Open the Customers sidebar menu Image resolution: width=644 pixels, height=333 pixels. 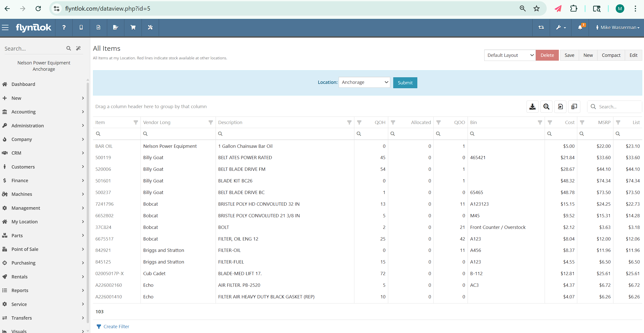[x=43, y=167]
